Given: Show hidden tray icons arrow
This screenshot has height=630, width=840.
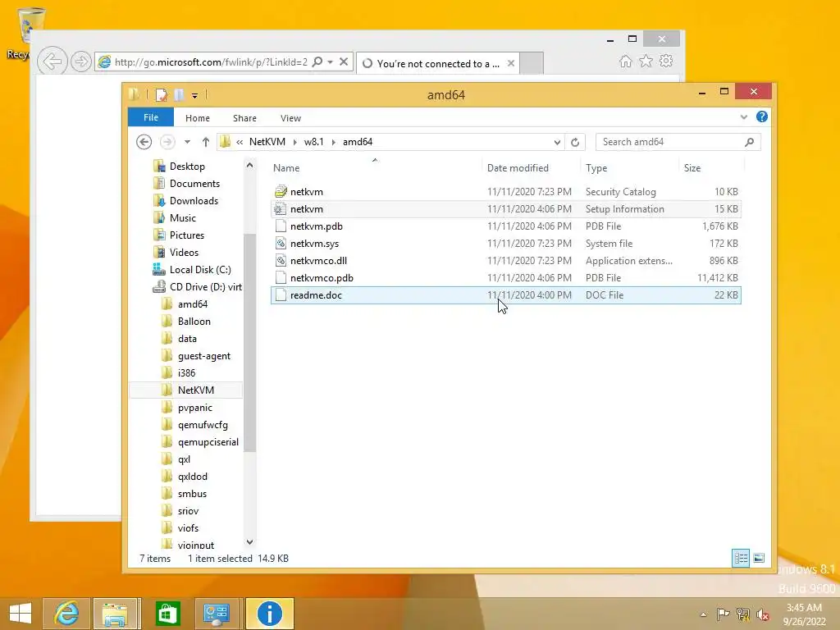Looking at the screenshot, I should pyautogui.click(x=703, y=614).
